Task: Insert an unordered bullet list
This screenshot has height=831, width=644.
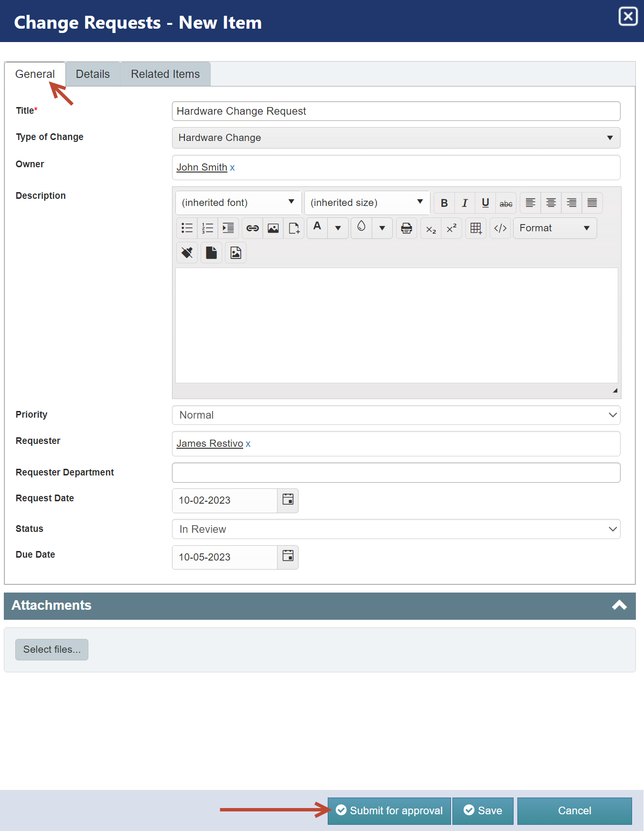Action: tap(187, 228)
